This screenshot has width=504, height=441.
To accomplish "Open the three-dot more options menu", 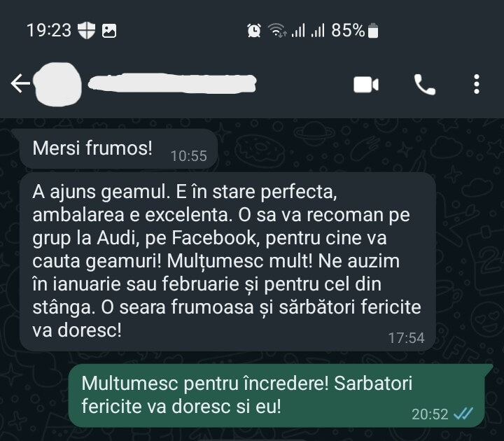I will 477,84.
